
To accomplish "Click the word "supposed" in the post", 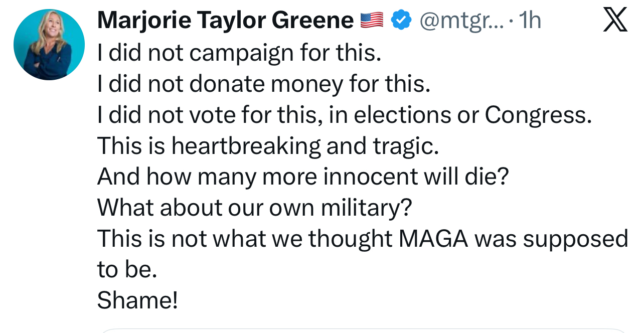I will [x=575, y=239].
